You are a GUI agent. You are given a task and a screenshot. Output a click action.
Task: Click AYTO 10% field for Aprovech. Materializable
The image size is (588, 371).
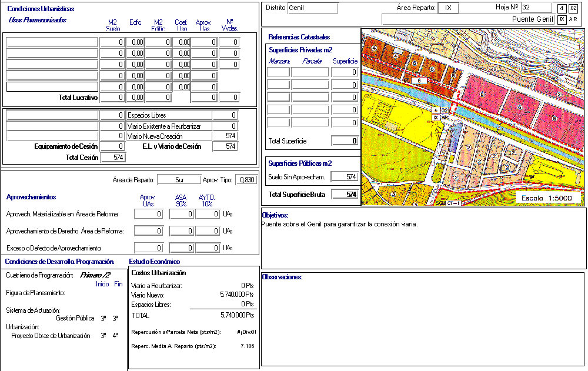(x=208, y=214)
